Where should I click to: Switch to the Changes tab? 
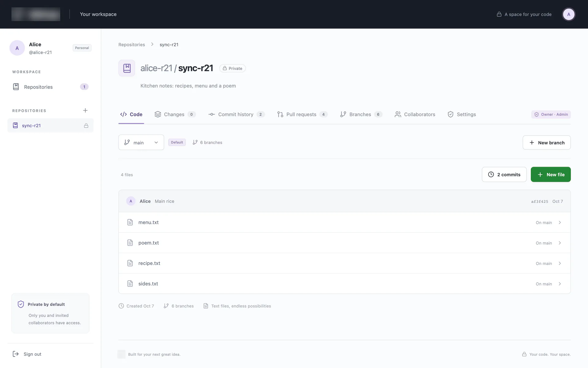pyautogui.click(x=175, y=114)
